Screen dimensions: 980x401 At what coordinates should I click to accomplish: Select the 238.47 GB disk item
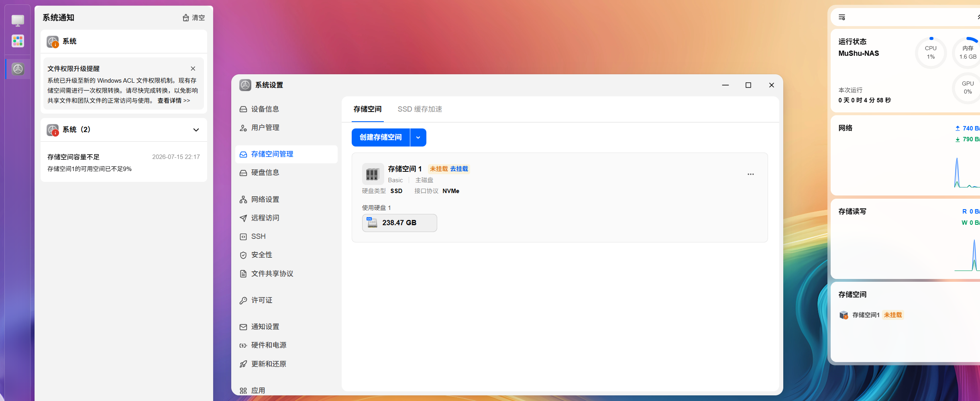click(399, 223)
